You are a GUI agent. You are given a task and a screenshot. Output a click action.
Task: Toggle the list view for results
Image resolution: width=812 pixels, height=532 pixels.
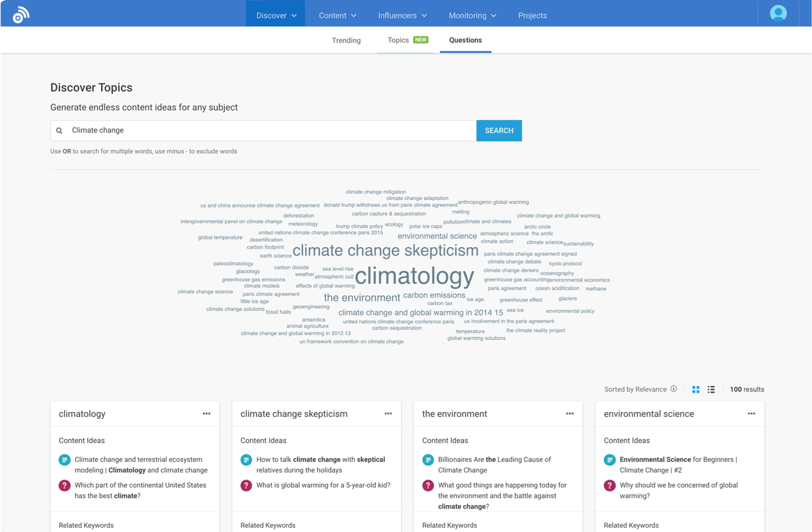click(x=711, y=389)
